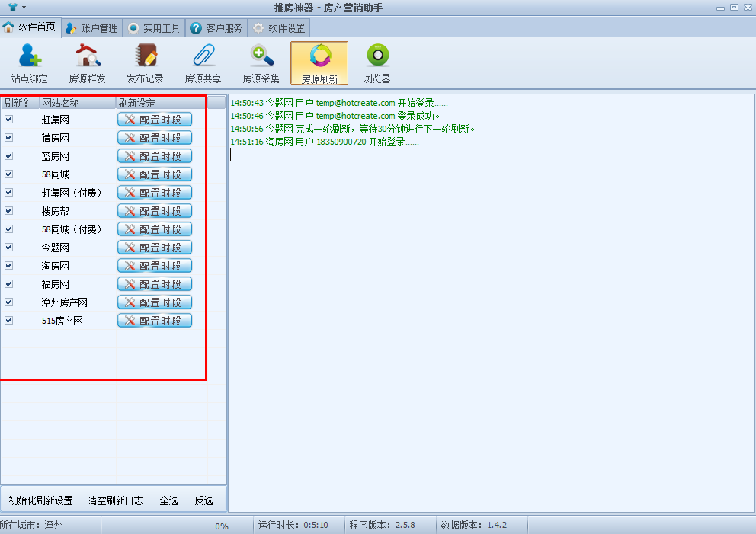The height and width of the screenshot is (534, 756).
Task: Select the 漳州房产网 site name
Action: (x=65, y=302)
